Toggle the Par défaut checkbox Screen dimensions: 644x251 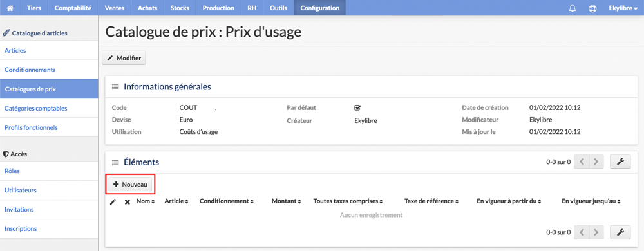click(357, 108)
